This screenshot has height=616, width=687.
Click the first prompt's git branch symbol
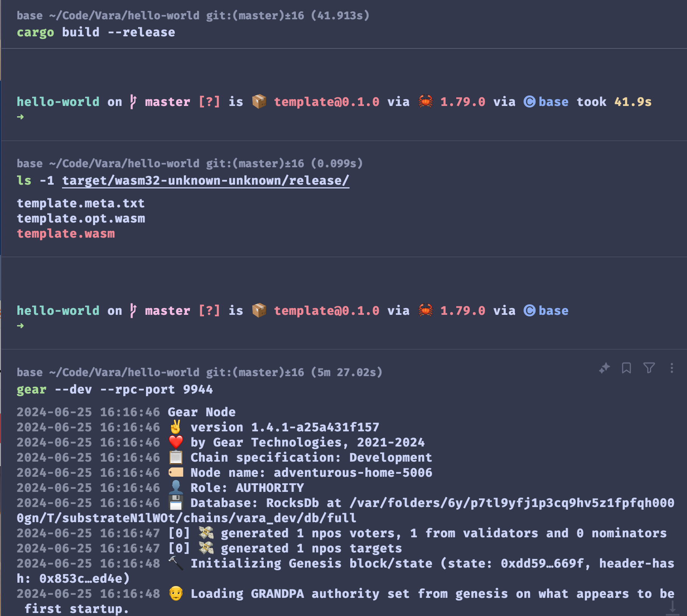click(133, 101)
